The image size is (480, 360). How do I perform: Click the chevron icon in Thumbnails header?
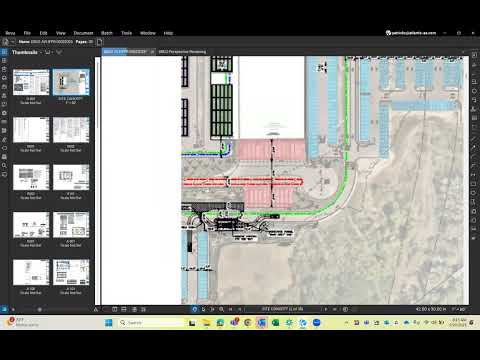click(59, 52)
